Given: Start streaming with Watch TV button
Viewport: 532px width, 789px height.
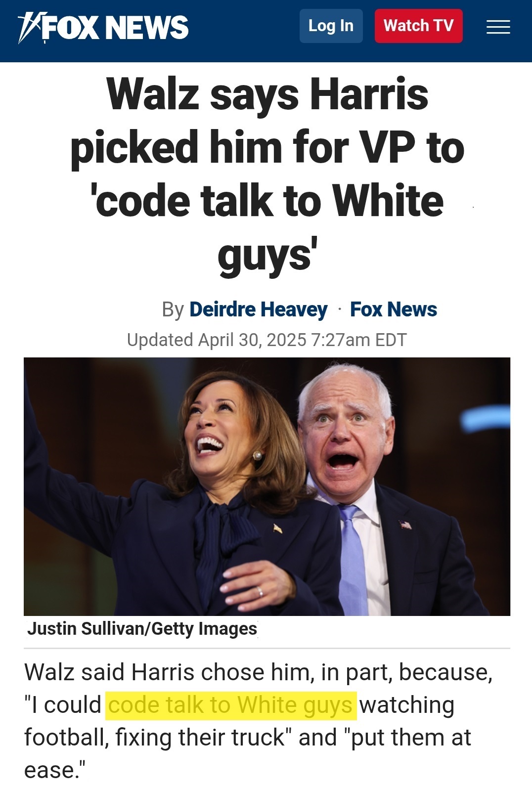Looking at the screenshot, I should [418, 26].
